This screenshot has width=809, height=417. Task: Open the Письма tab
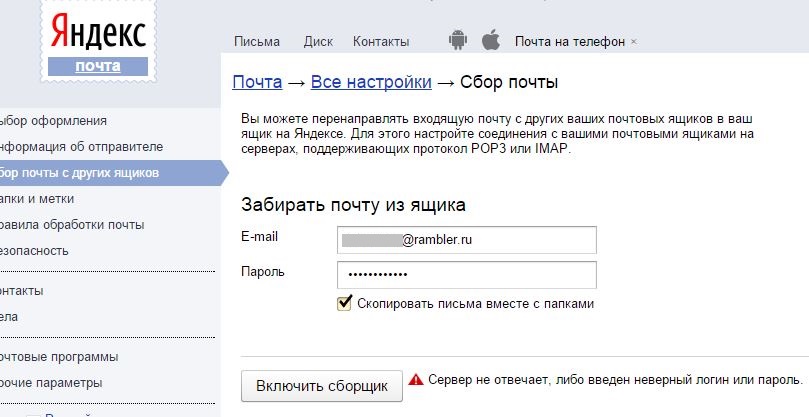257,42
